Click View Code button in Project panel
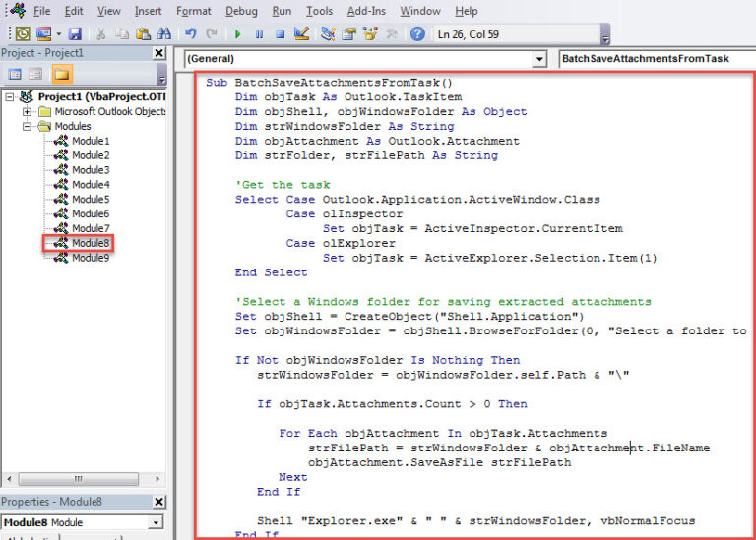The image size is (756, 540). [16, 75]
